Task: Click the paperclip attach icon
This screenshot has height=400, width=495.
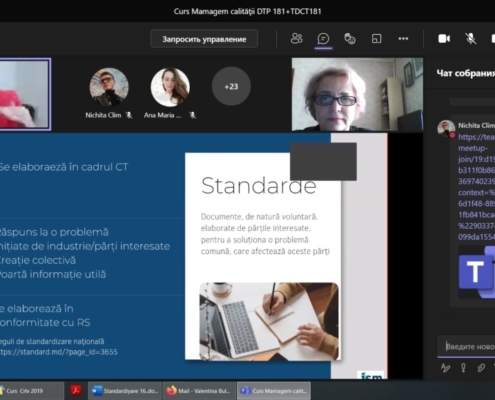Action: tap(481, 368)
